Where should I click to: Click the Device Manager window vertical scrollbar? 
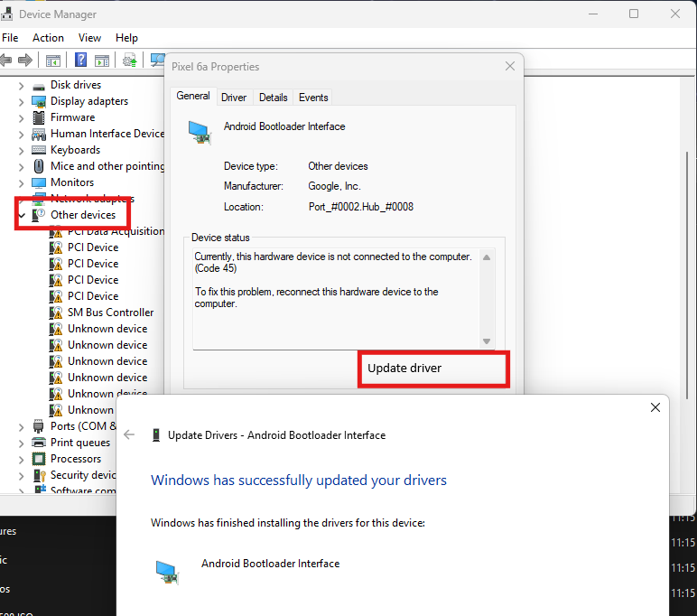coord(687,275)
